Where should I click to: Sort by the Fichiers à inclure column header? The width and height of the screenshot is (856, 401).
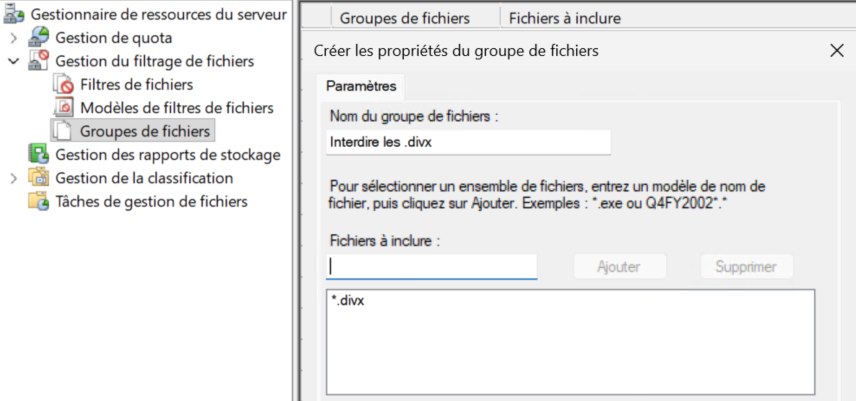coord(564,18)
